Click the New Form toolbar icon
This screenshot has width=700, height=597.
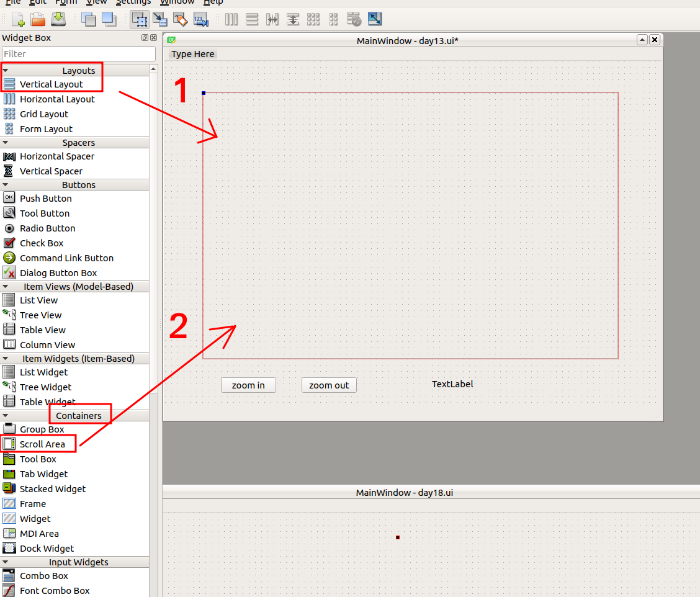pyautogui.click(x=17, y=19)
